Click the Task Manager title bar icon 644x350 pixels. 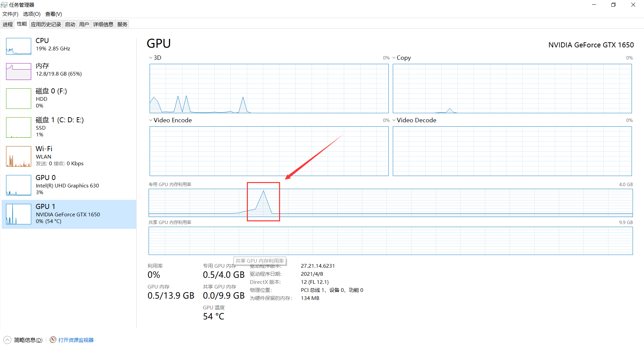point(4,5)
